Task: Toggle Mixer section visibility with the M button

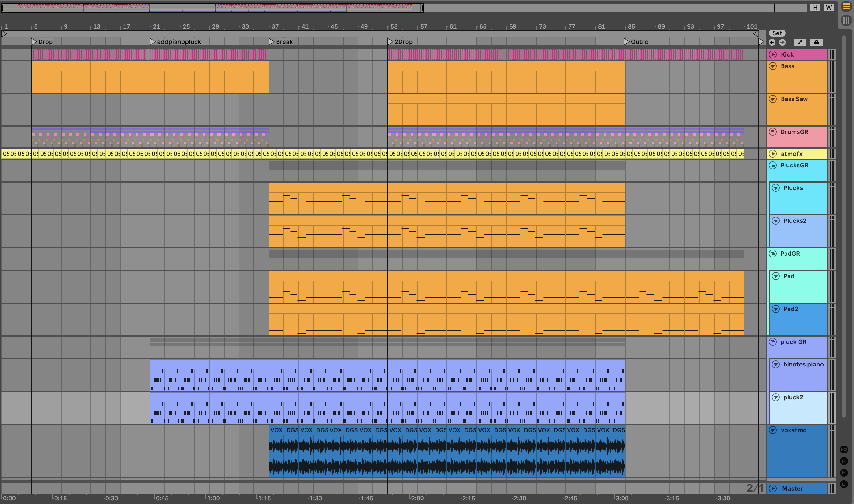Action: pos(844,473)
